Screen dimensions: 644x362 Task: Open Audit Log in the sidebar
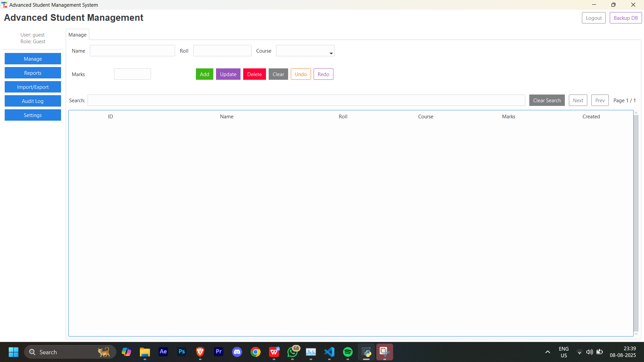[x=33, y=101]
